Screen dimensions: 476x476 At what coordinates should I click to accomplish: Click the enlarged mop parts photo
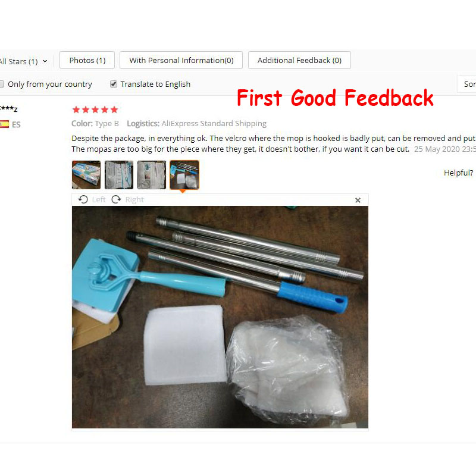click(x=220, y=317)
